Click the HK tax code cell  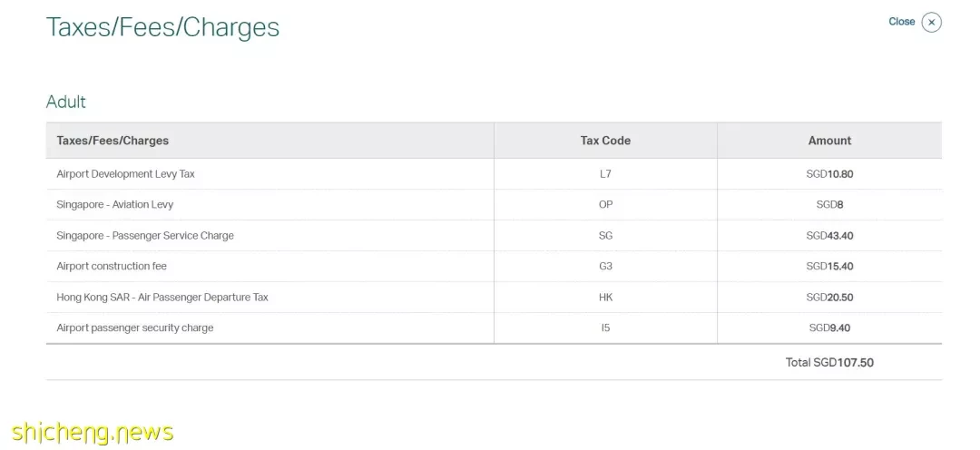click(605, 297)
